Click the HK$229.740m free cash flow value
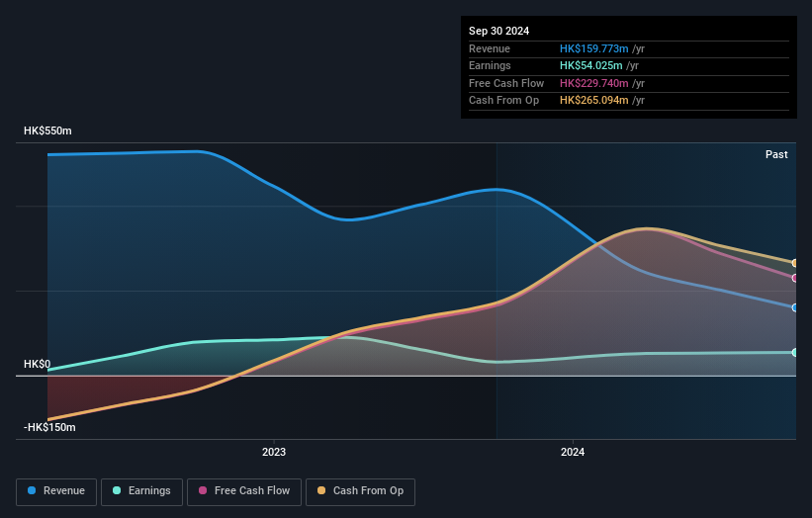 point(594,83)
